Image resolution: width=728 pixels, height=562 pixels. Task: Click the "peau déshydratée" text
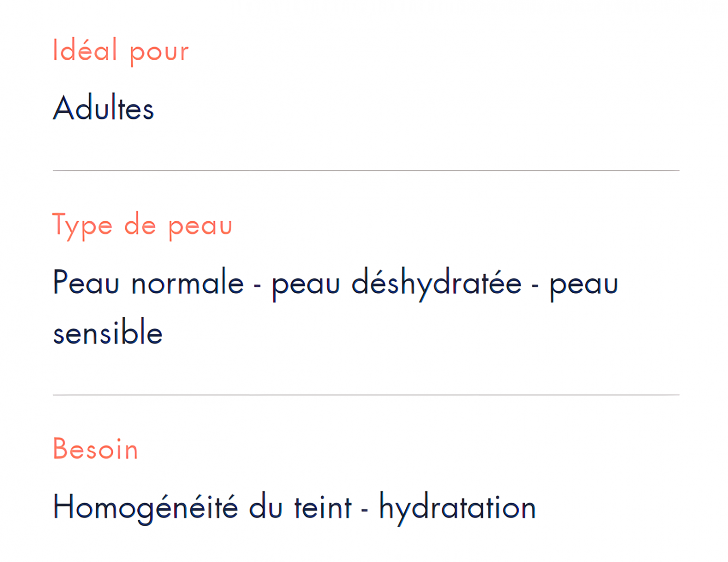pyautogui.click(x=396, y=283)
